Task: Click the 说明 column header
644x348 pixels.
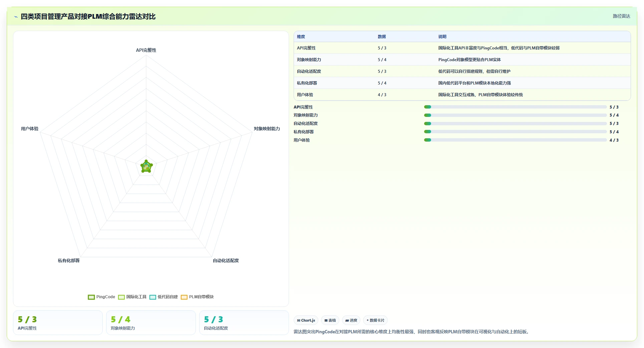Action: pos(442,37)
